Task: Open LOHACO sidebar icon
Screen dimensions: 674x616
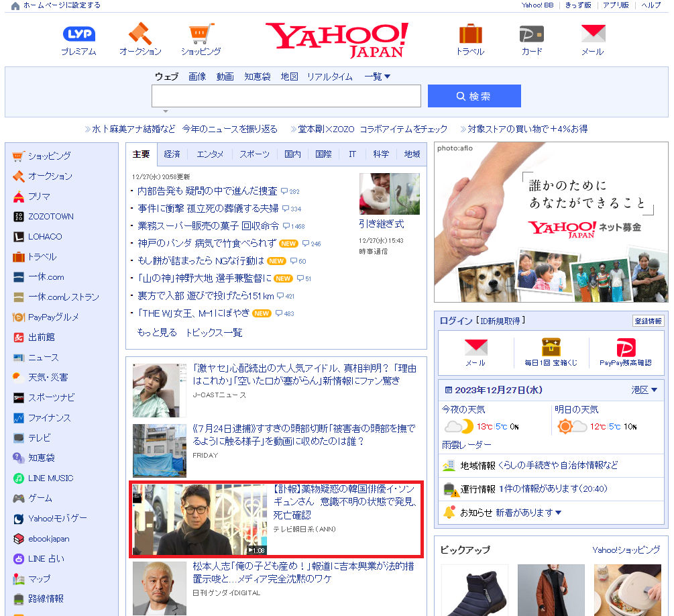Action: [x=19, y=237]
